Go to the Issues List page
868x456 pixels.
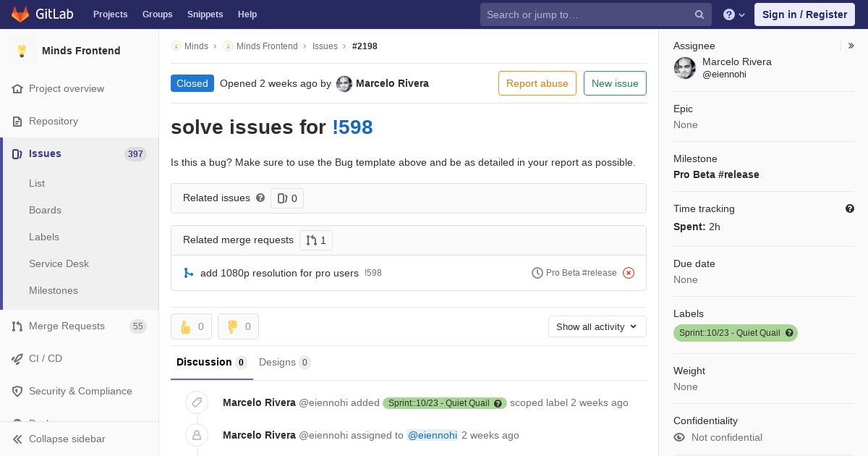pyautogui.click(x=37, y=183)
